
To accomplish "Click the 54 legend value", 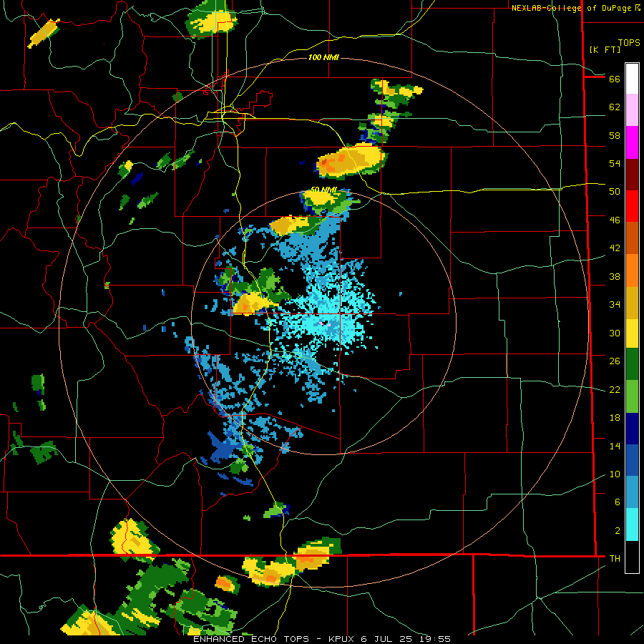I will coord(615,163).
